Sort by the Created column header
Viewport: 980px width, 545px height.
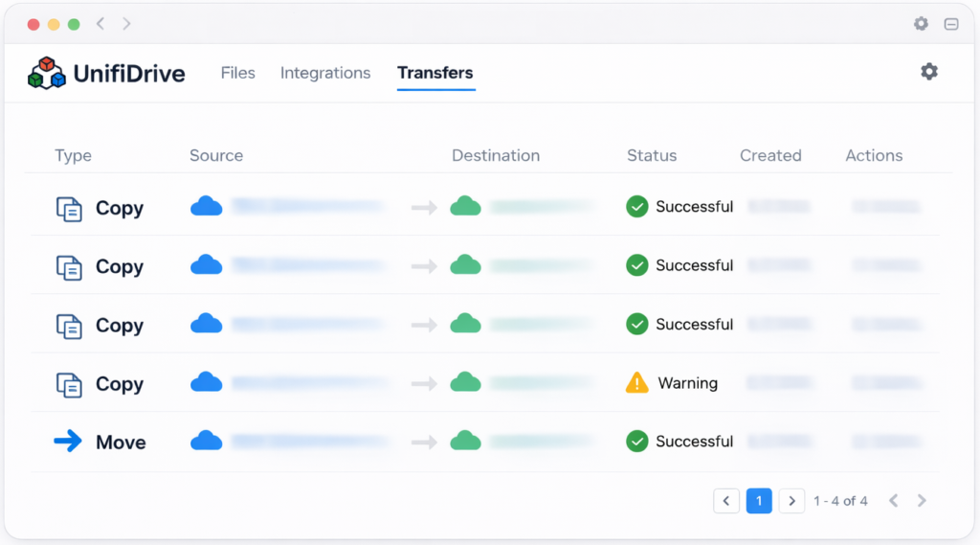pos(769,155)
